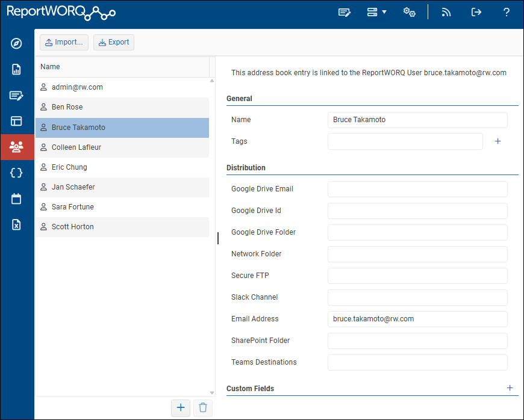Click the curly braces variables sidebar icon
The width and height of the screenshot is (524, 420).
(x=16, y=173)
